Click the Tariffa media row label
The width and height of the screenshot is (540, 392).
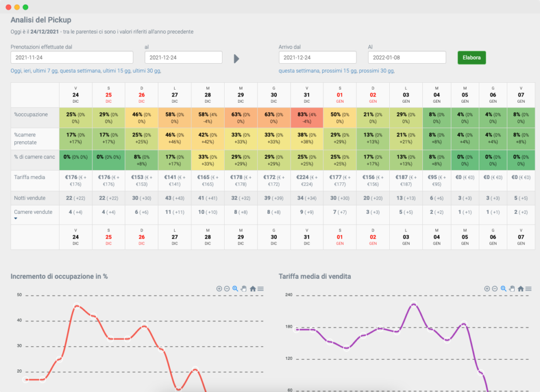click(x=30, y=177)
